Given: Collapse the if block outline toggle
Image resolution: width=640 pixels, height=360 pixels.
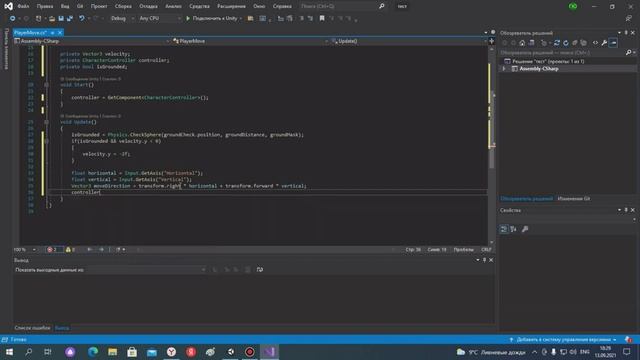Looking at the screenshot, I should pos(47,141).
